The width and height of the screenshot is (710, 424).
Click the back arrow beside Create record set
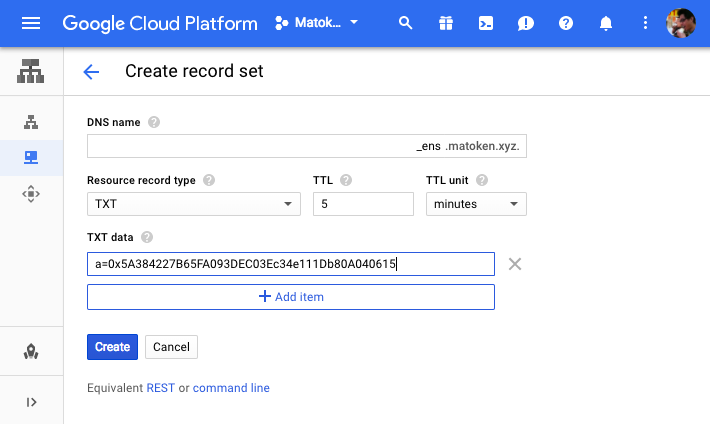[x=92, y=71]
